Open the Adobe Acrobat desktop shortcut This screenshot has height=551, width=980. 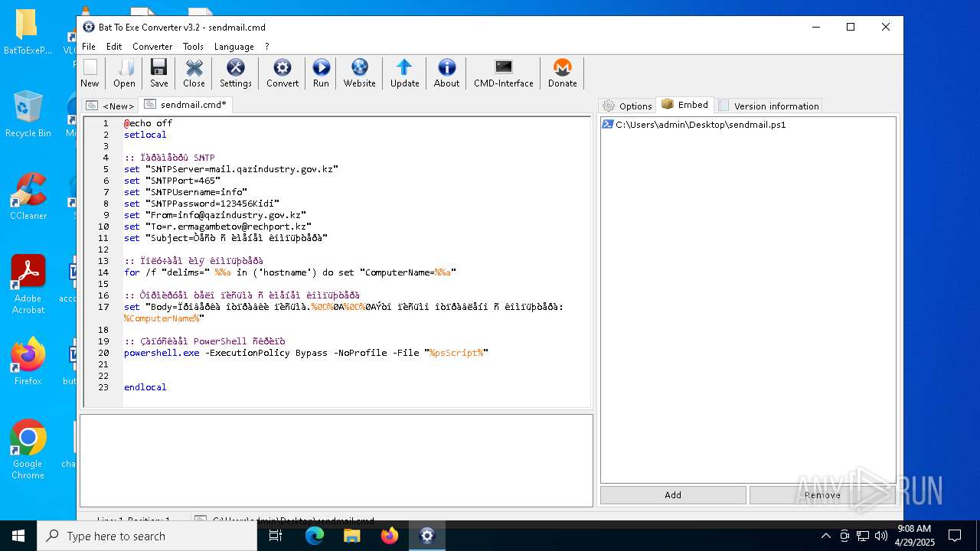click(28, 284)
